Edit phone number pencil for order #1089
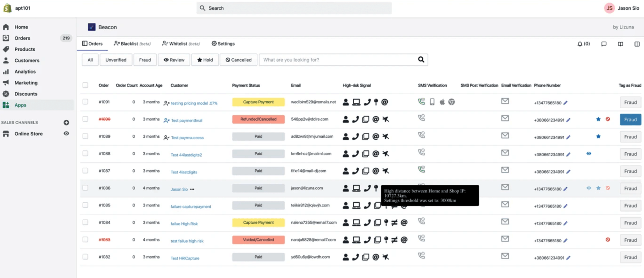Image resolution: width=644 pixels, height=278 pixels. (x=568, y=137)
